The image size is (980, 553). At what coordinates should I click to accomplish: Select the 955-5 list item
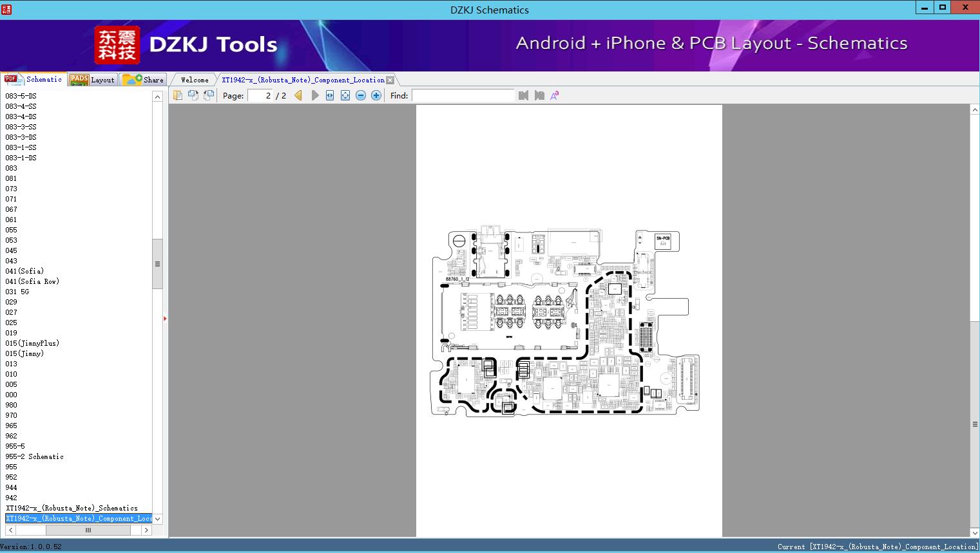point(15,446)
